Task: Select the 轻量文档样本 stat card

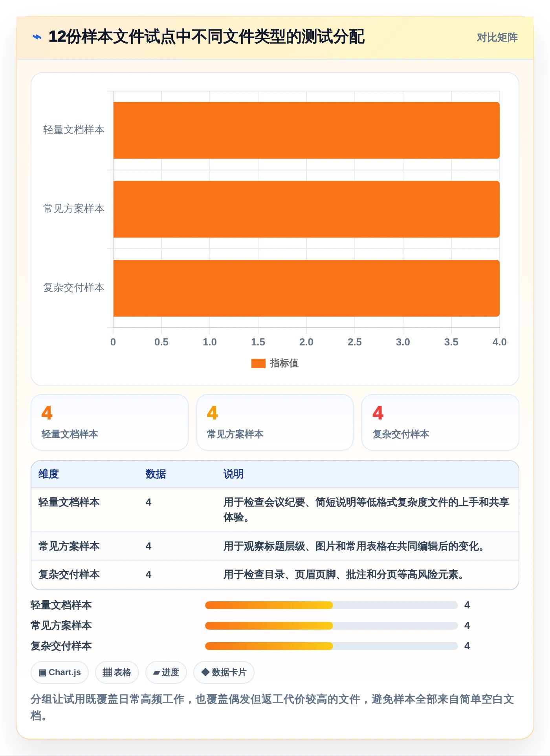Action: [x=110, y=422]
